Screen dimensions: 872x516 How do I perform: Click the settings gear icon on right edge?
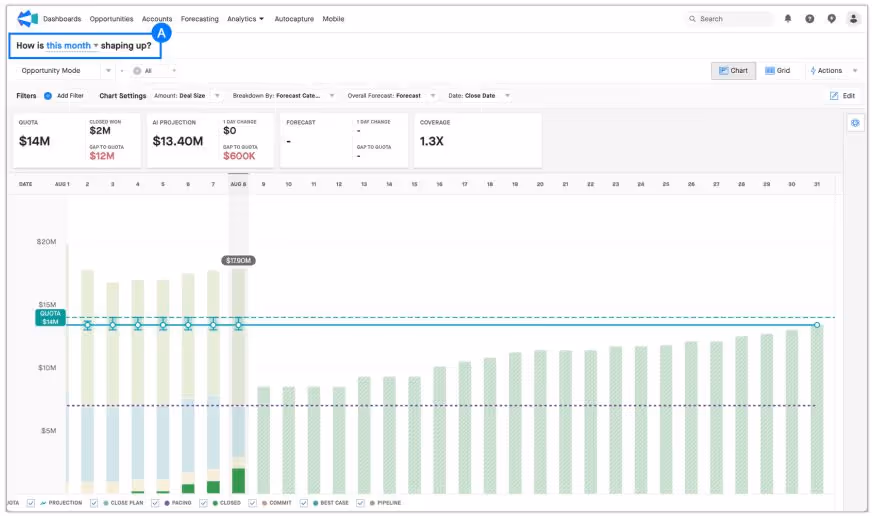point(855,123)
